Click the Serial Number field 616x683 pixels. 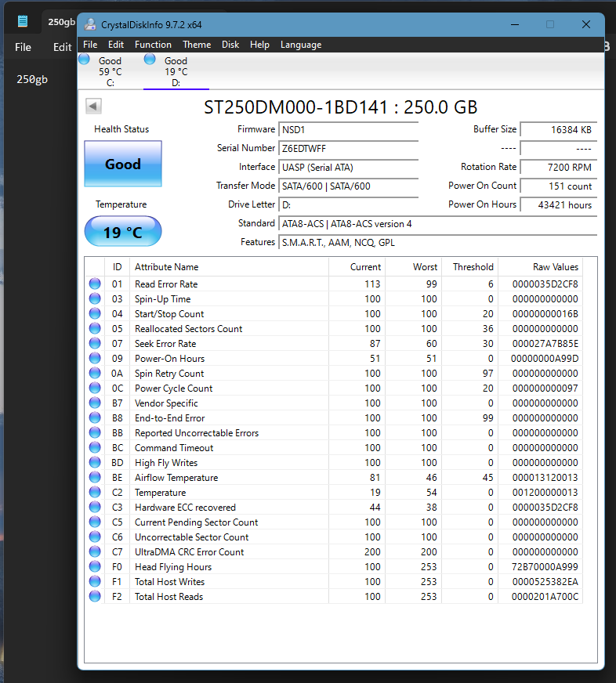point(348,148)
